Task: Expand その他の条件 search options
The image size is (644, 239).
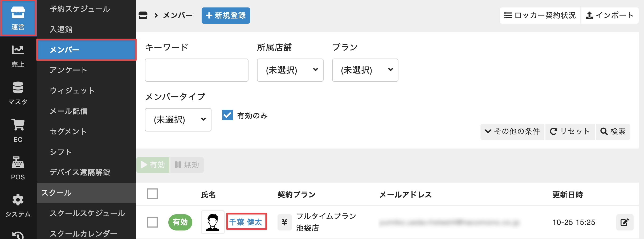Action: click(512, 131)
